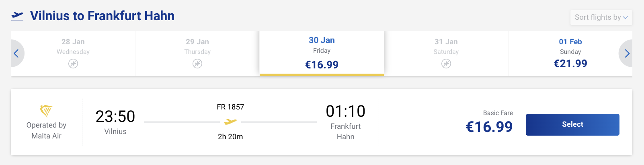Click the FR 1857 flight number
Image resolution: width=644 pixels, height=165 pixels.
[230, 107]
